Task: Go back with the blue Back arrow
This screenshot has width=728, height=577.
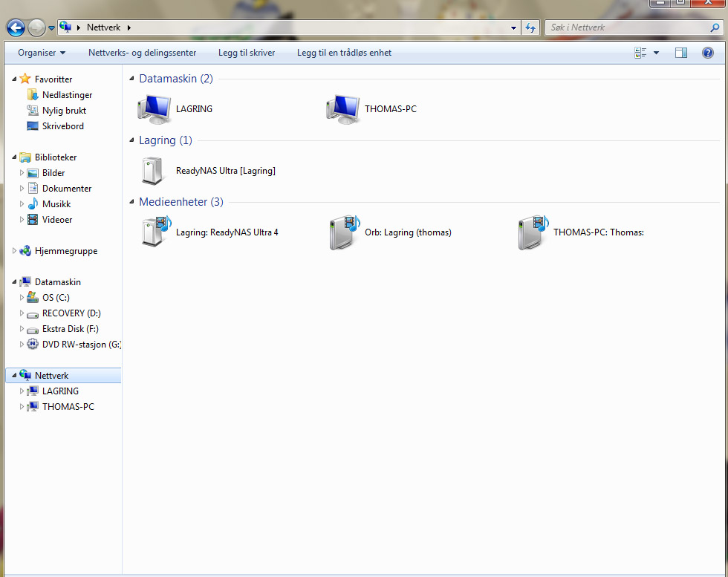Action: coord(16,28)
